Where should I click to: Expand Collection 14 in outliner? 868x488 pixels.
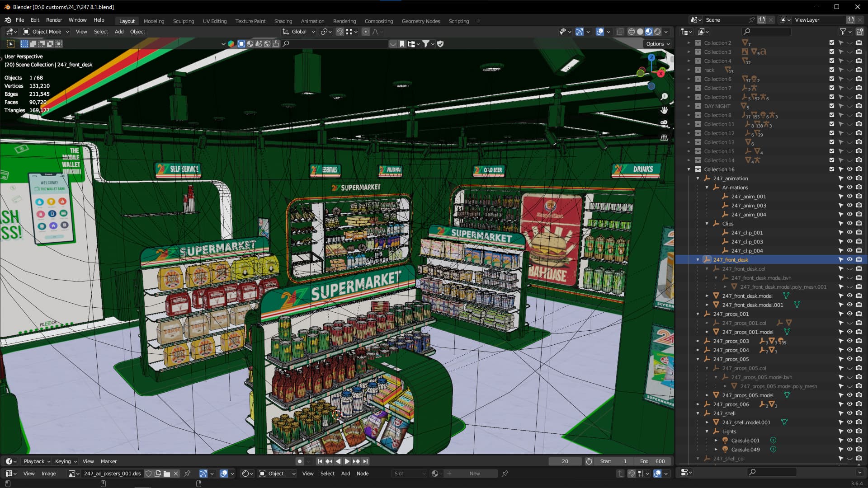tap(689, 160)
